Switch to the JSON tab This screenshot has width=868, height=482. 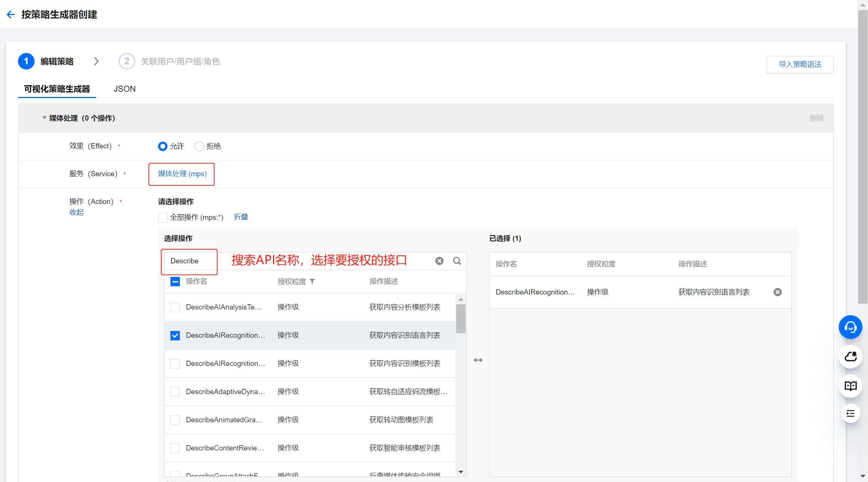coord(125,89)
